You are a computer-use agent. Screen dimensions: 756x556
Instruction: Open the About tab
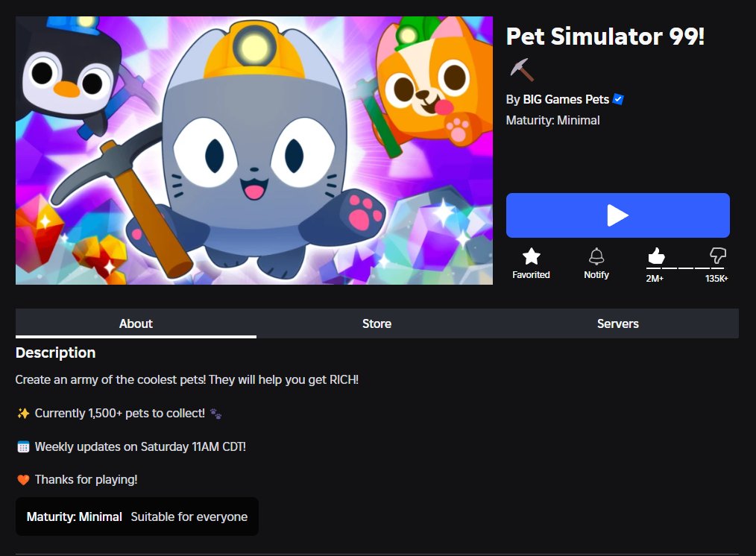tap(136, 323)
